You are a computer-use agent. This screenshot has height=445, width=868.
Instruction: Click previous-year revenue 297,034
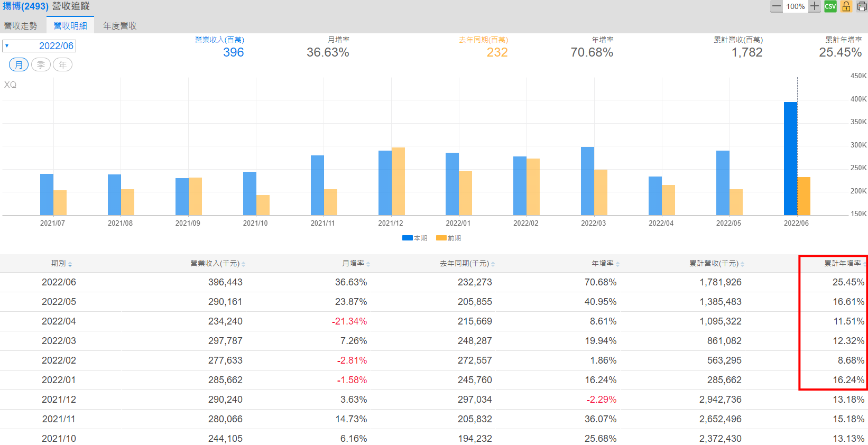point(475,400)
